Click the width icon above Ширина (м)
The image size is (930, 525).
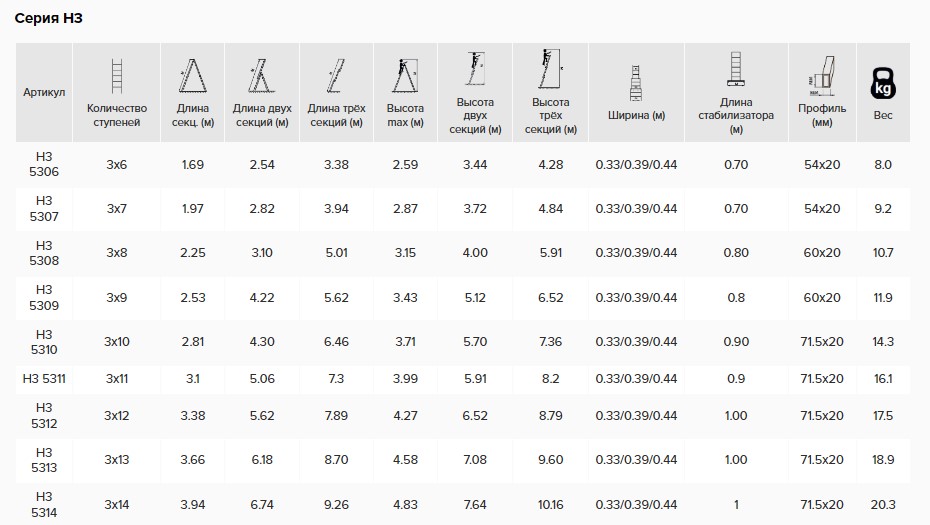pyautogui.click(x=636, y=83)
